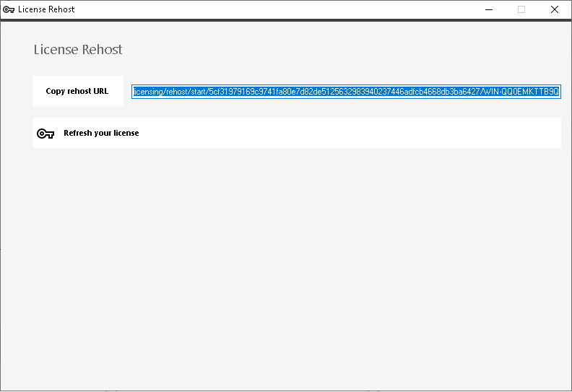Viewport: 572px width, 392px height.
Task: Click the License Rehost title bar text
Action: coord(46,9)
